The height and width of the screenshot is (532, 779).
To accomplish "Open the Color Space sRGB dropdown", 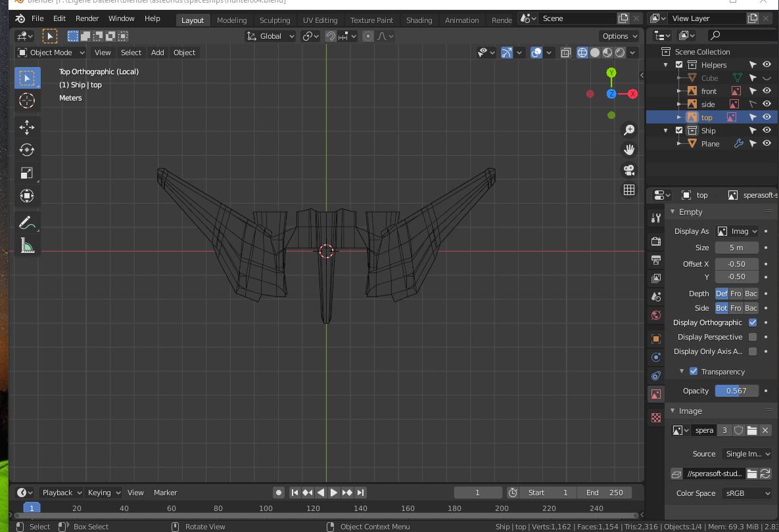I will [746, 493].
